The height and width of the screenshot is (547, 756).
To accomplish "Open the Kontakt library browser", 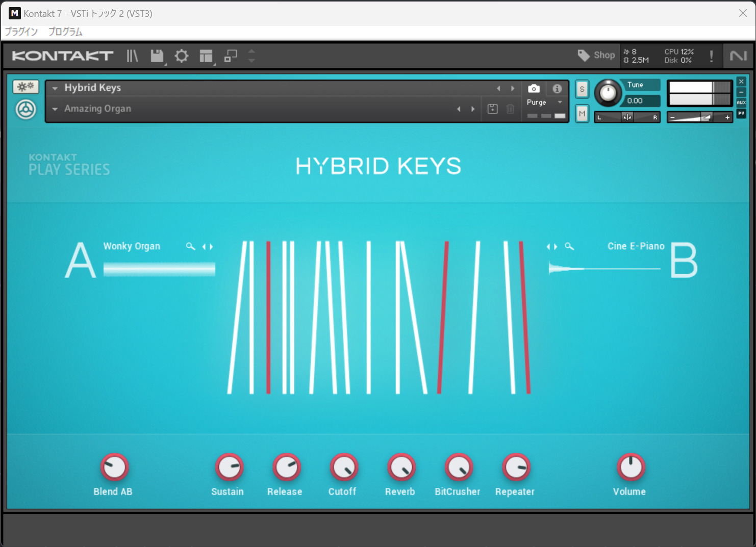I will click(x=132, y=56).
